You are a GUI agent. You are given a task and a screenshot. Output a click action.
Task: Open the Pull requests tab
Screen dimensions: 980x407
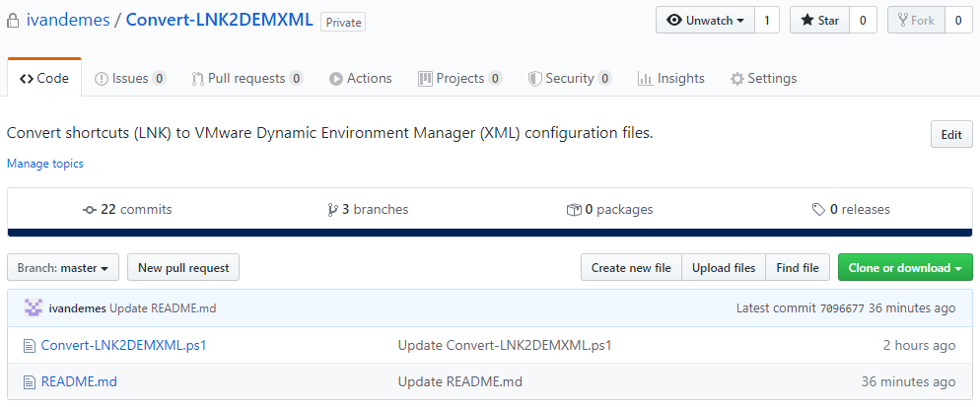point(247,79)
